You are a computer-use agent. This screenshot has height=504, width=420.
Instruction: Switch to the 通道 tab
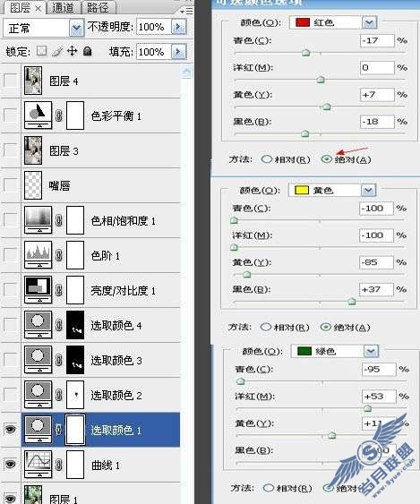pyautogui.click(x=63, y=8)
